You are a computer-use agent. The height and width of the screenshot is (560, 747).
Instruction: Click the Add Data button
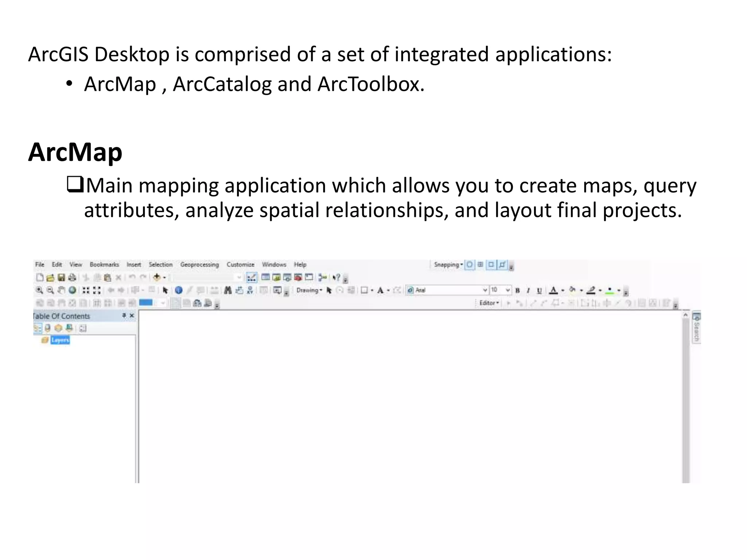click(x=157, y=277)
